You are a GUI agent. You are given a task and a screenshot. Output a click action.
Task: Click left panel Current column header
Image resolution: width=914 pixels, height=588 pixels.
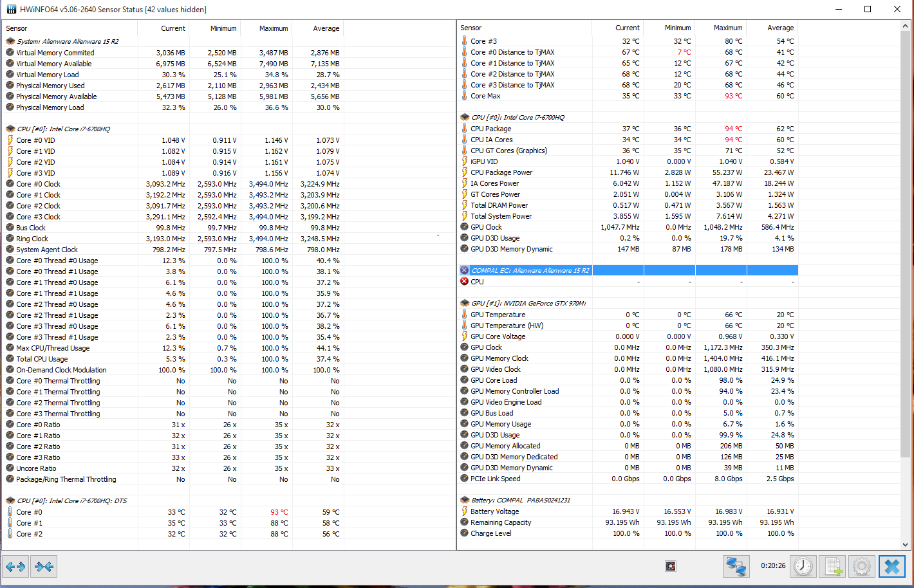(163, 28)
